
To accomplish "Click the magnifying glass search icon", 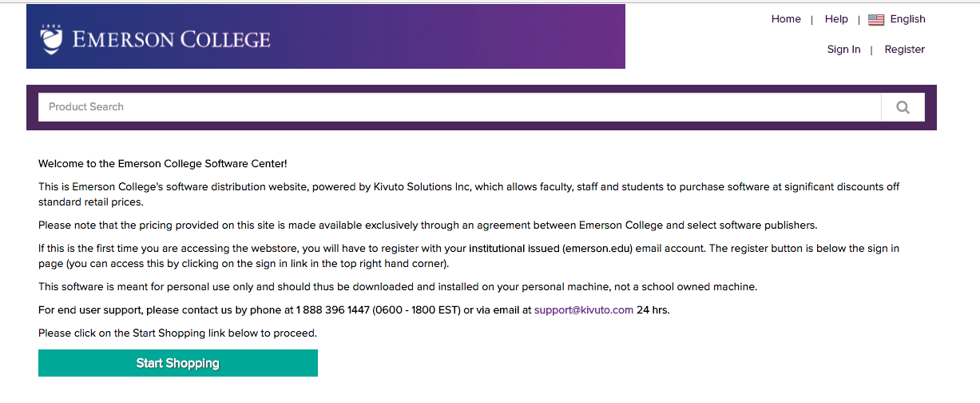I will (903, 107).
